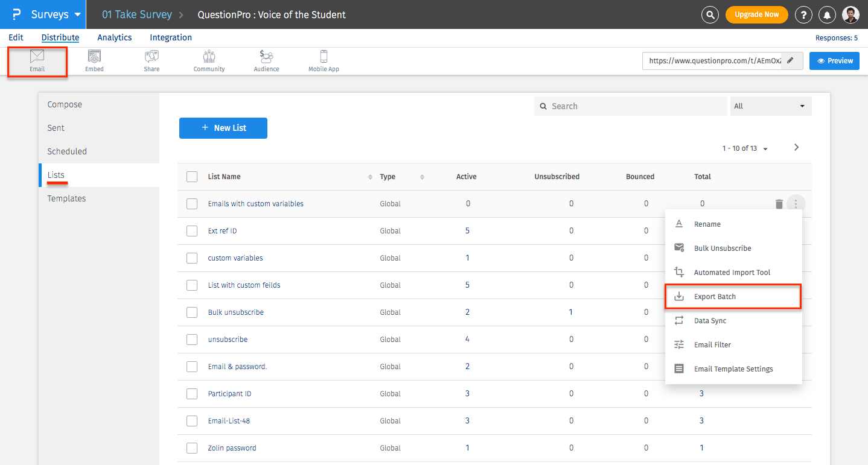
Task: Expand the All filter dropdown
Action: (x=770, y=106)
